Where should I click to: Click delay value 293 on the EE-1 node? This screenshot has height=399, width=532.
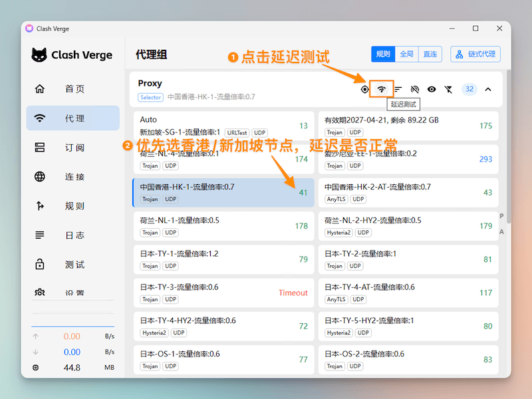(x=485, y=159)
